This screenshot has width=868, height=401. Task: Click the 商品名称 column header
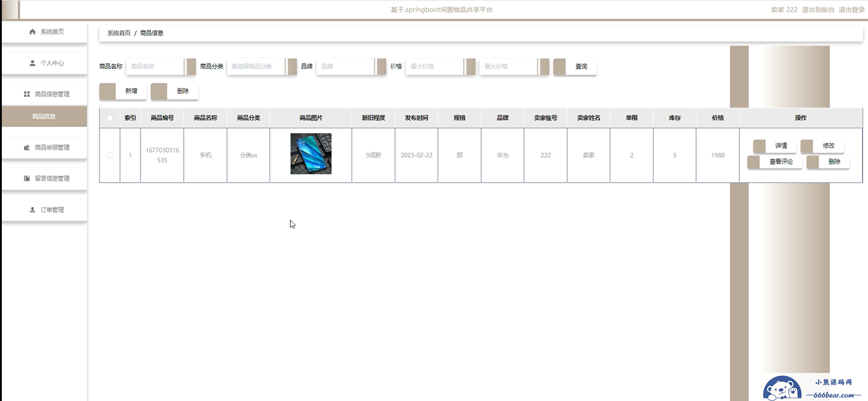pos(205,118)
